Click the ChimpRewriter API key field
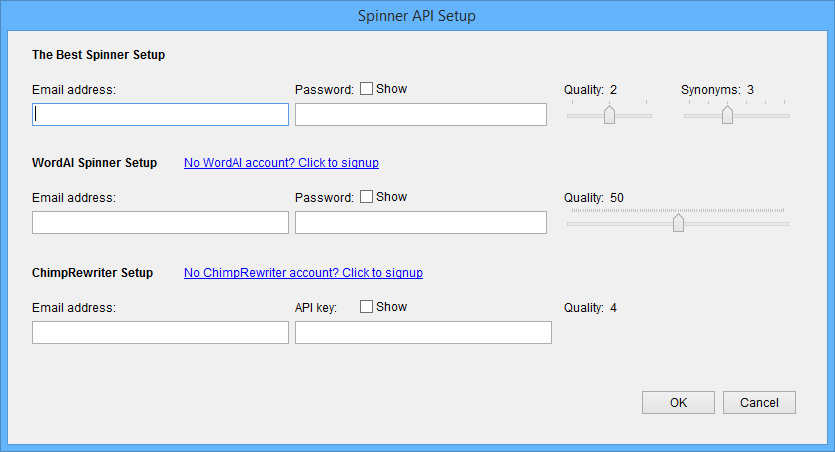 [x=423, y=333]
